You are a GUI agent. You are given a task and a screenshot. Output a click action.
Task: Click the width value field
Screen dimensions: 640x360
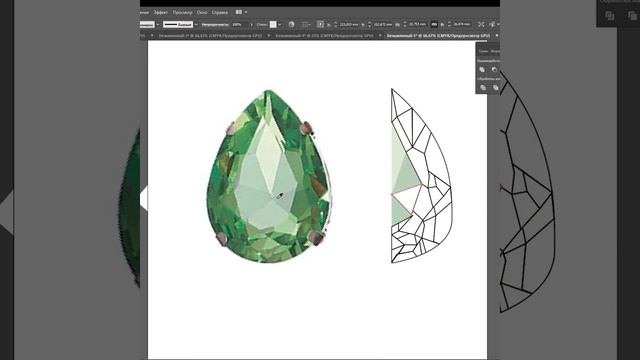[417, 24]
